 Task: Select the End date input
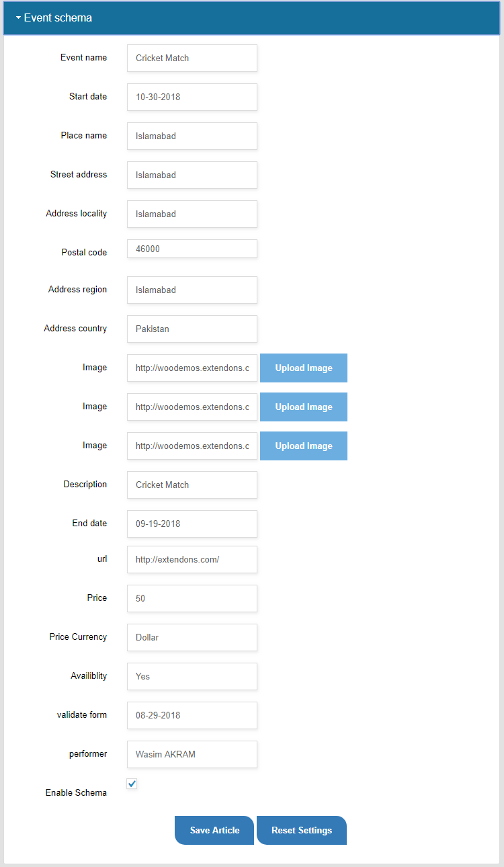192,524
